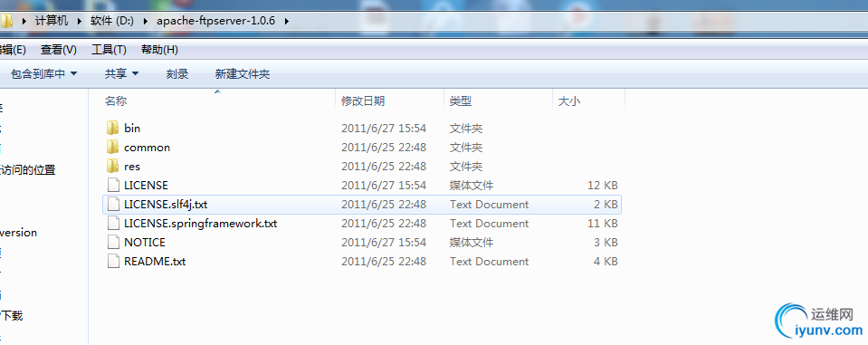This screenshot has width=868, height=345.
Task: Expand the arrow after 软件 (D:) breadcrumb
Action: coord(145,21)
